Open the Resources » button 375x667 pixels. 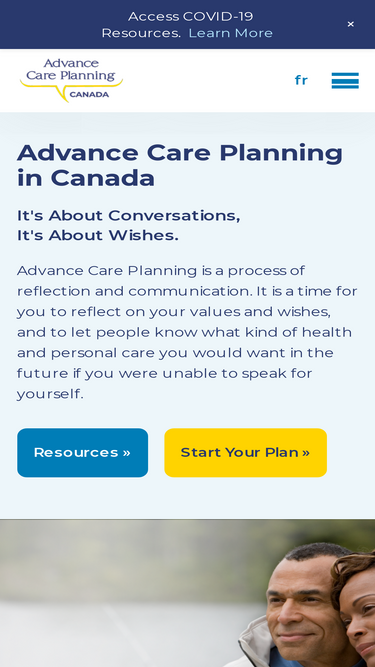pyautogui.click(x=82, y=453)
